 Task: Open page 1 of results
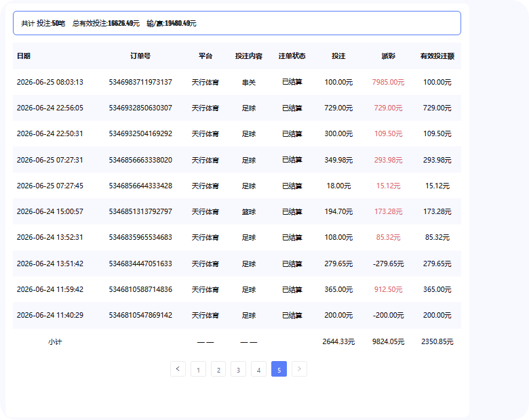point(198,369)
